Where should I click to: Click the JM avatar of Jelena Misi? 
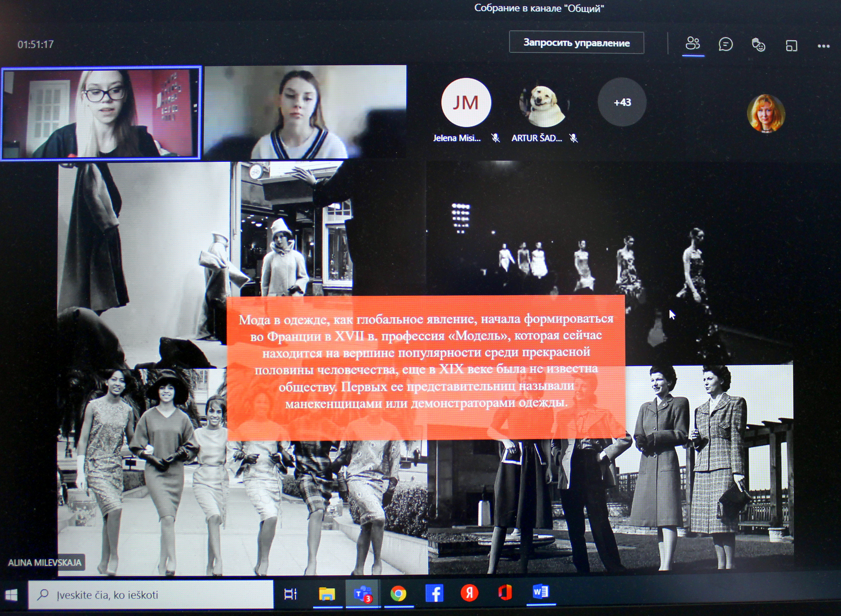point(466,103)
